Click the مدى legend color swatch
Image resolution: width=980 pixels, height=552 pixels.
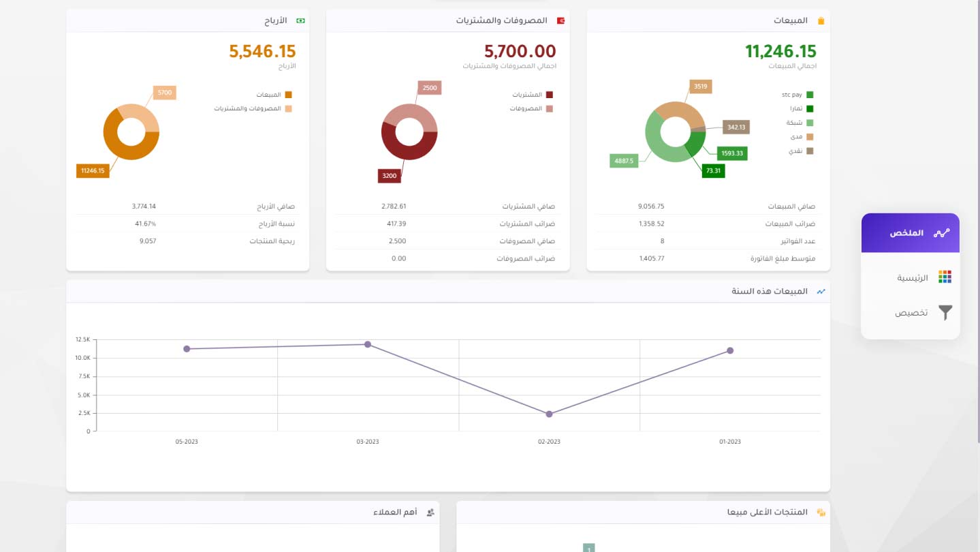point(810,137)
